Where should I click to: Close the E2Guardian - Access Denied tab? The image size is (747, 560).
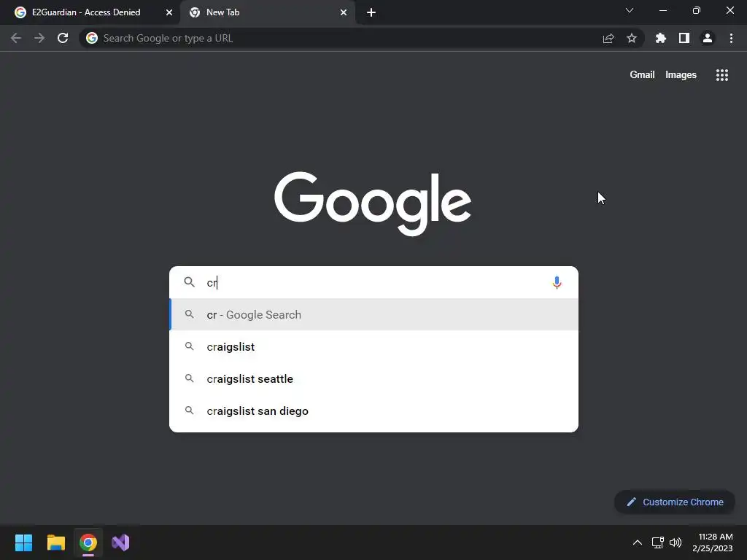tap(169, 12)
